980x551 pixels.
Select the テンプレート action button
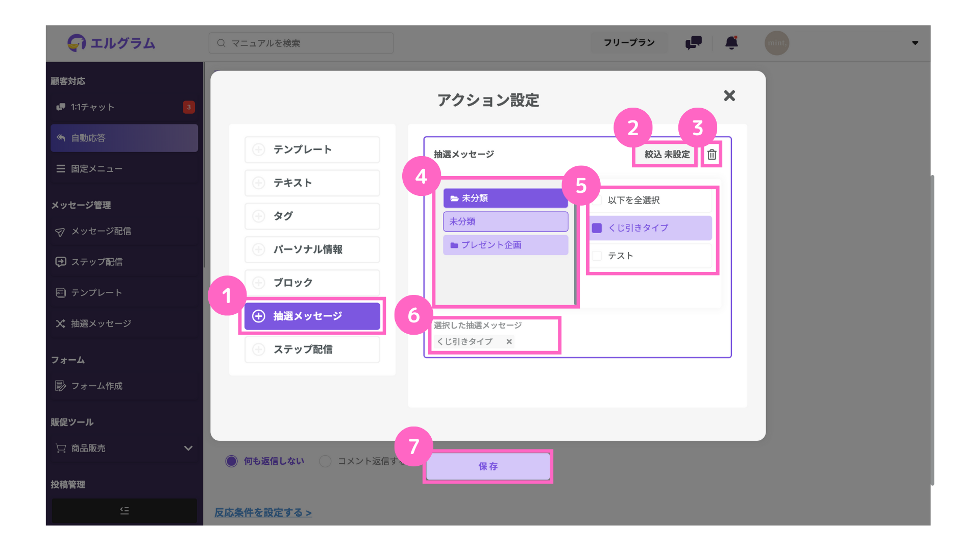click(312, 149)
